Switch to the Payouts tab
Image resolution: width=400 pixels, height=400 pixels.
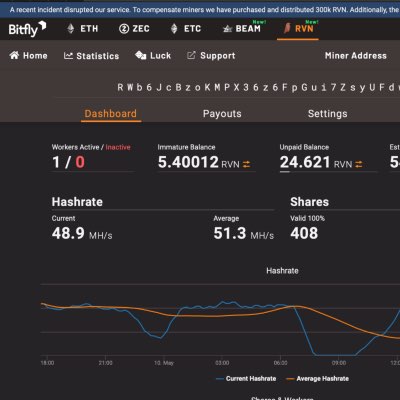tap(222, 114)
